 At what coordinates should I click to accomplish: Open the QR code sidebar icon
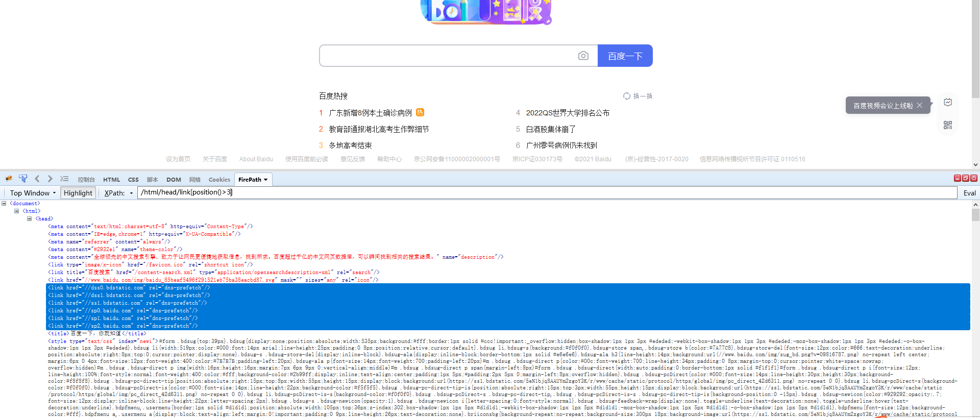coord(948,125)
